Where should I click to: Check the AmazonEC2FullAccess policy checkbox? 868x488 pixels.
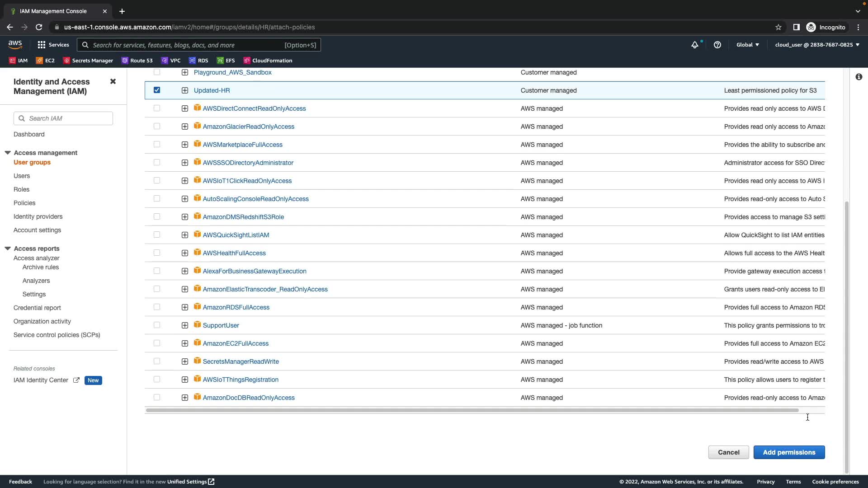point(157,343)
